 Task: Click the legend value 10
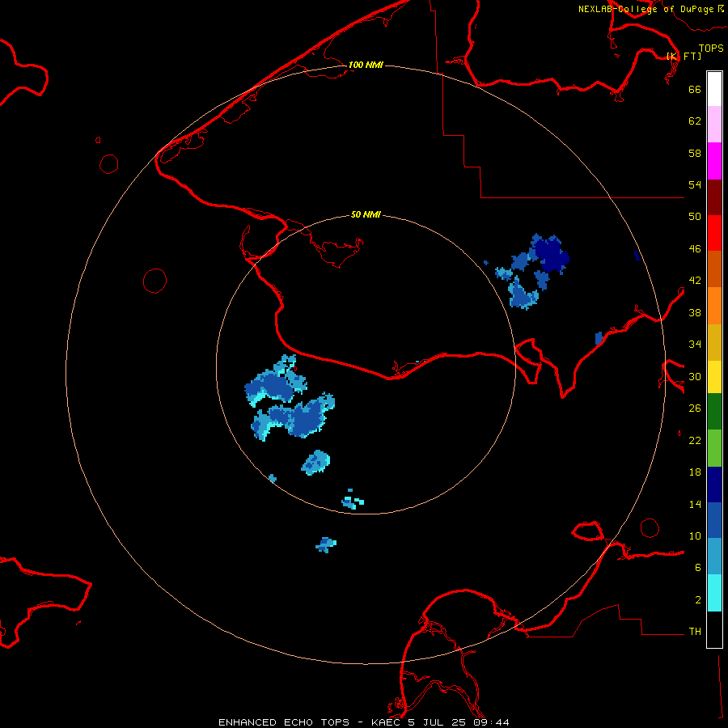click(x=695, y=535)
